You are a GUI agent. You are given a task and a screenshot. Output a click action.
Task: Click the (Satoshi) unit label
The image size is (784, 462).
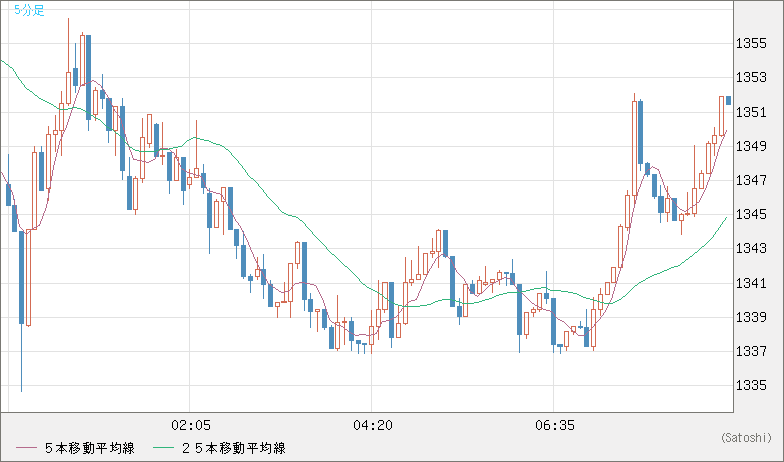pos(746,438)
